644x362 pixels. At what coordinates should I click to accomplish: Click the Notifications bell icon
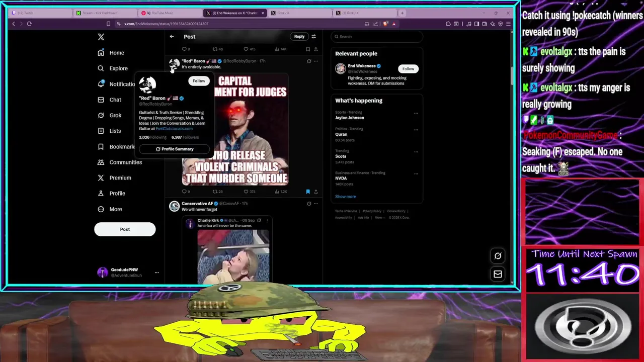click(101, 84)
